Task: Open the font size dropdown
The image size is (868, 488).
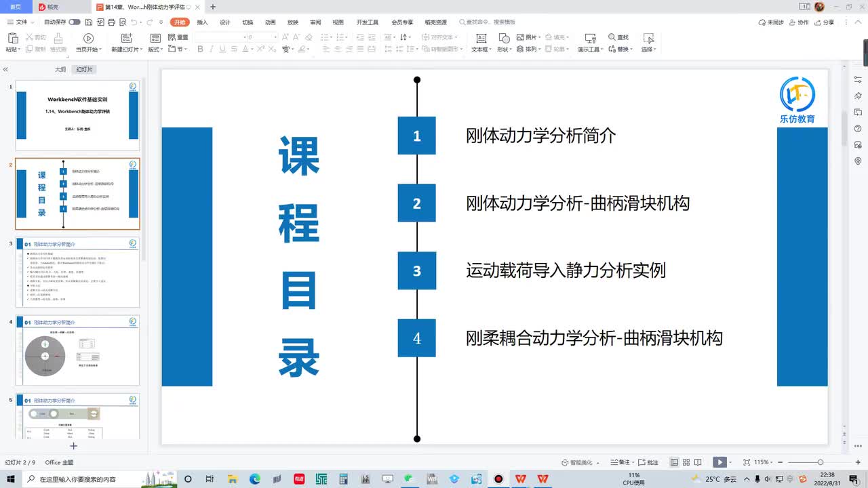Action: [275, 37]
